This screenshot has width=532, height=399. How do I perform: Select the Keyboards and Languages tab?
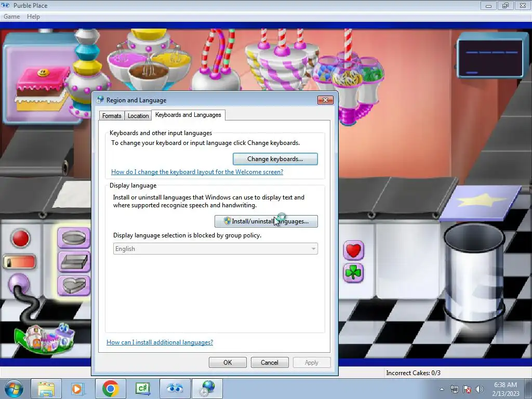(188, 115)
